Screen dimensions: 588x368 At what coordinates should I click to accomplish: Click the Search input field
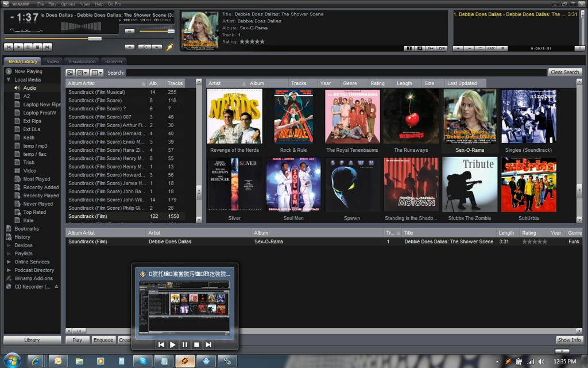(336, 72)
